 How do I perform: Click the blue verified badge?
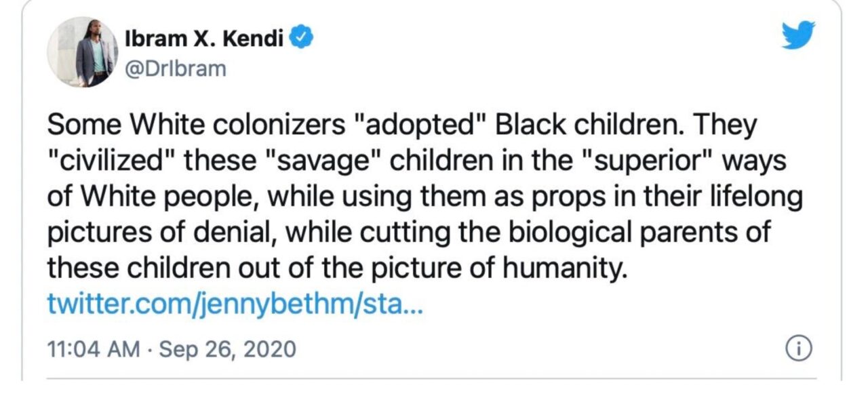click(301, 38)
